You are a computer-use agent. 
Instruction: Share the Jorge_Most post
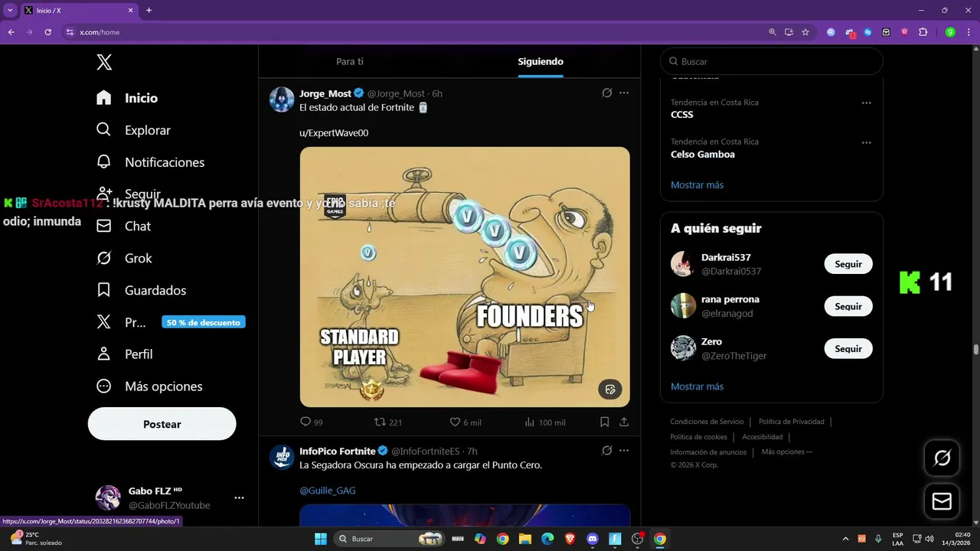pos(624,422)
